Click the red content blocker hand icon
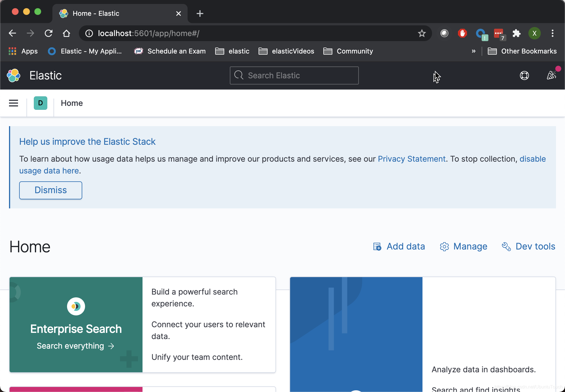This screenshot has height=392, width=565. (462, 33)
